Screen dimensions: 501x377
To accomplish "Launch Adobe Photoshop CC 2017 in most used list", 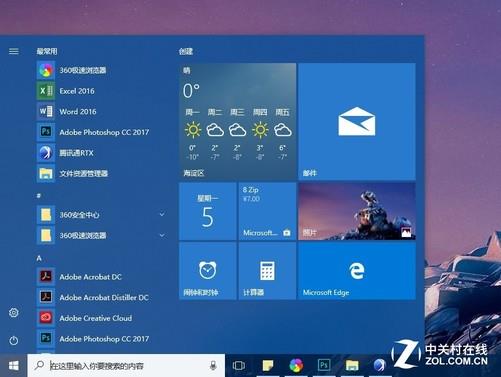I will coord(102,132).
